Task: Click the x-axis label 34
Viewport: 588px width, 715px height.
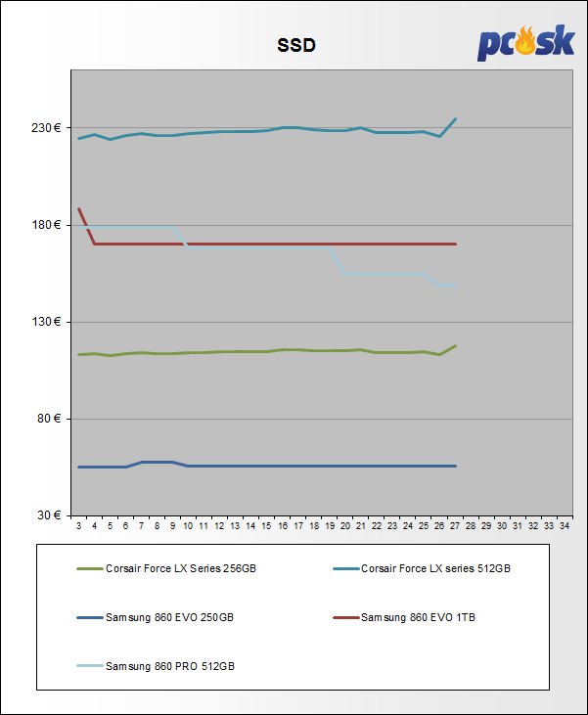Action: 565,526
